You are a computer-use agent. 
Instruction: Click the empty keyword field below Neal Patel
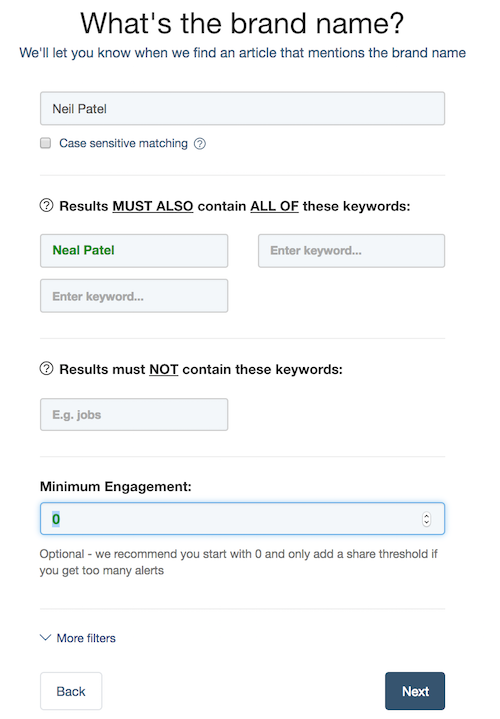134,296
